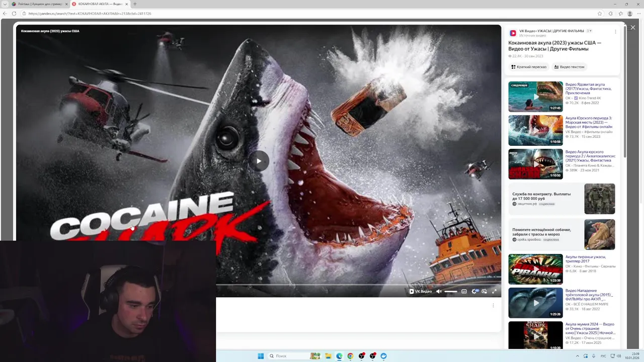Play the Cocaine Shark video
644x362 pixels.
(x=259, y=161)
